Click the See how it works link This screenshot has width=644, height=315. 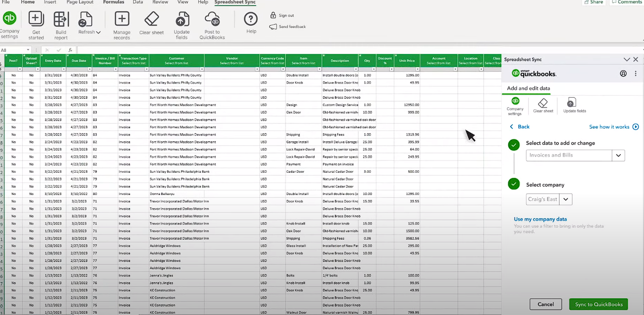click(609, 127)
